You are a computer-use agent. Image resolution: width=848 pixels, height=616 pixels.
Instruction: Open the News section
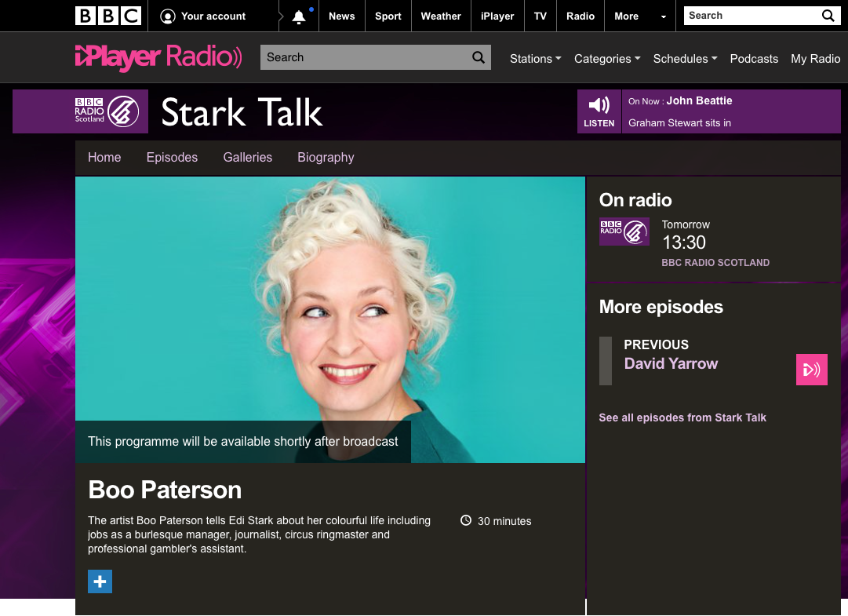tap(342, 16)
